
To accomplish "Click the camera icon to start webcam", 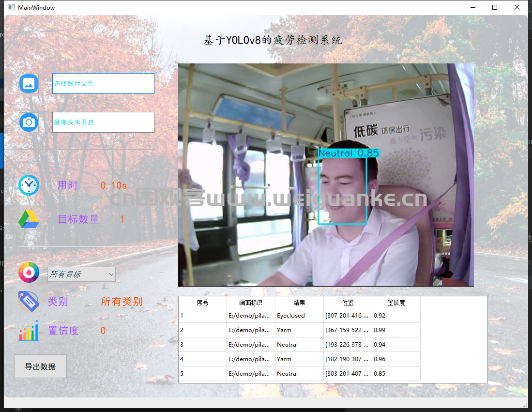I will coord(29,122).
